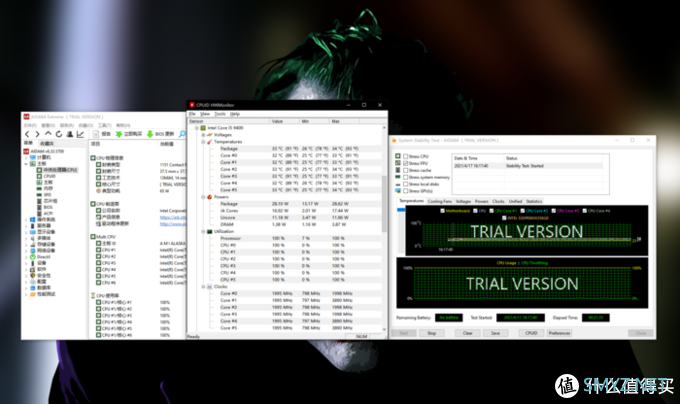Click Save button in Stability Test
This screenshot has width=680, height=404.
click(495, 333)
